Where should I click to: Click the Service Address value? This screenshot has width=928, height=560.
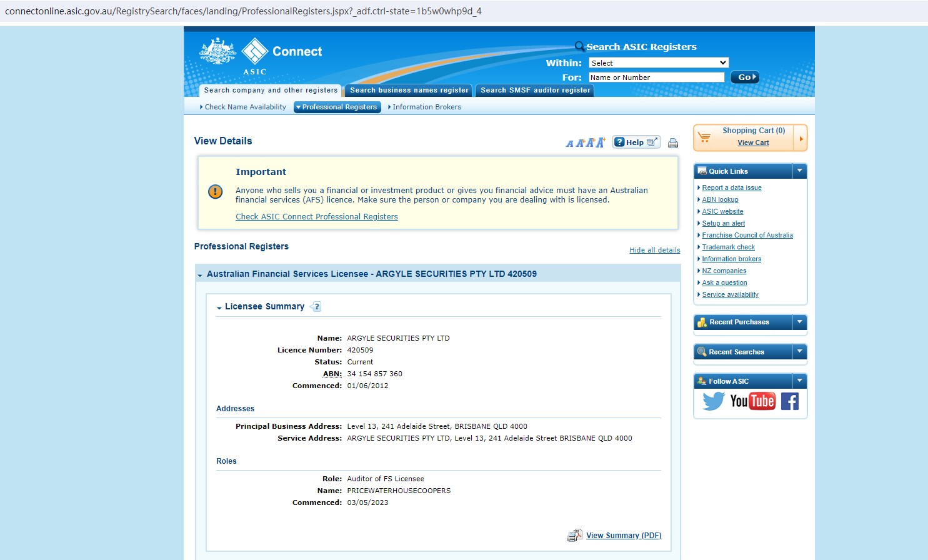489,438
